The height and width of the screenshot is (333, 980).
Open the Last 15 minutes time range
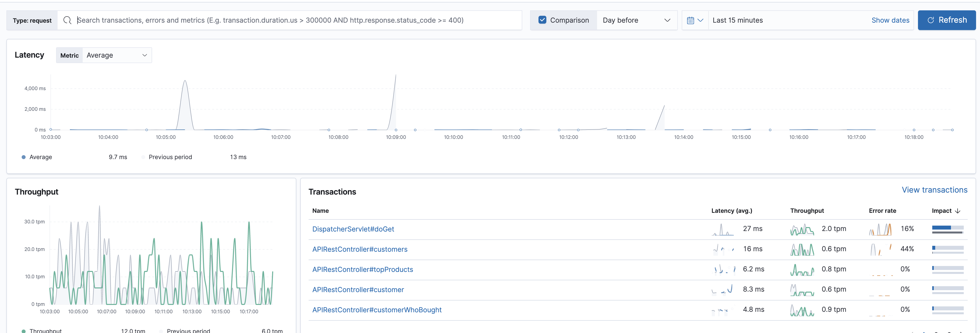click(x=737, y=20)
